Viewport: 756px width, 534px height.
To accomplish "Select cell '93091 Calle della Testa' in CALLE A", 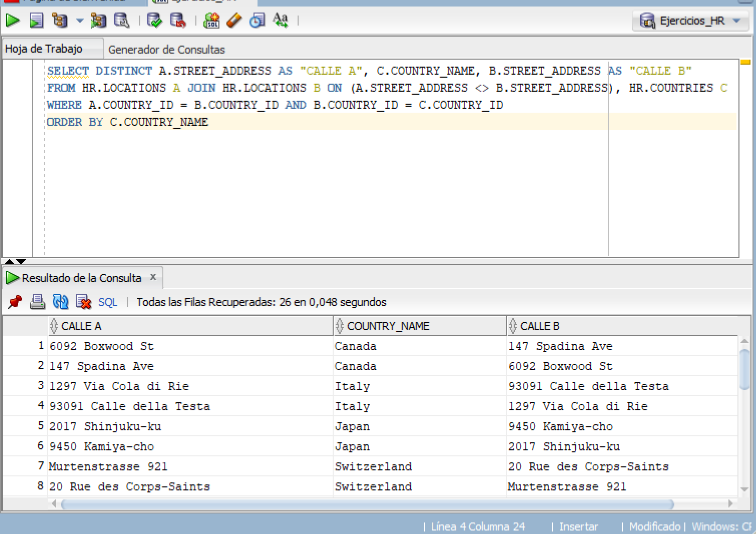I will tap(190, 406).
